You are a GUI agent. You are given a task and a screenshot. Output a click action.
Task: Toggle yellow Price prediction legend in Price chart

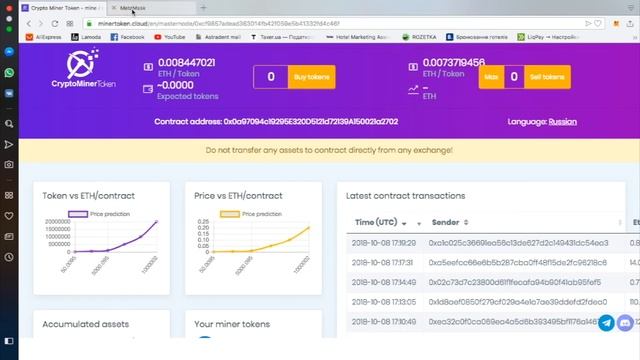pos(251,214)
